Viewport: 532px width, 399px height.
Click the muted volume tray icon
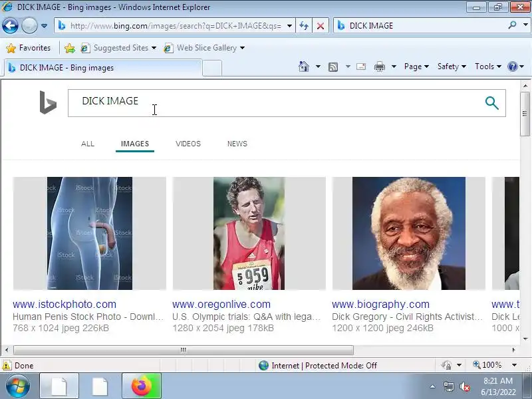click(x=465, y=386)
